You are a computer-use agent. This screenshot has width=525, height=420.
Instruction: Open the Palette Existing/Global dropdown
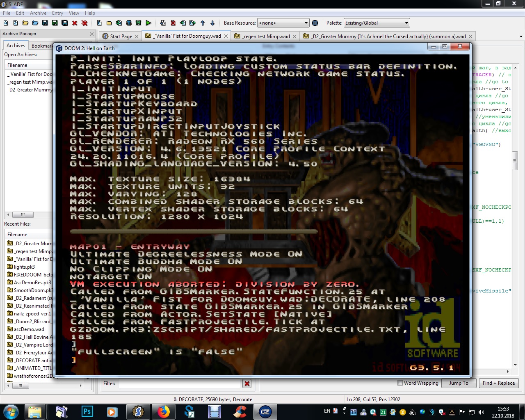pos(377,23)
